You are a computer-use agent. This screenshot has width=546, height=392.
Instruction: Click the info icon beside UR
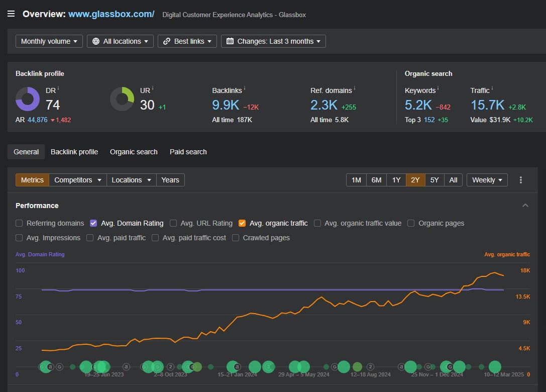pyautogui.click(x=152, y=88)
